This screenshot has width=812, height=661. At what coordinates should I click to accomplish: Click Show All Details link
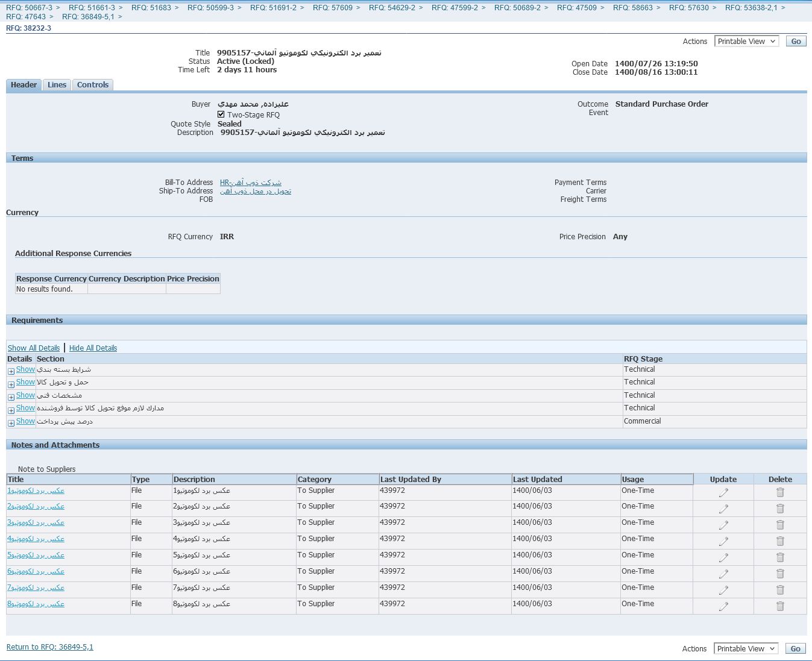(34, 348)
